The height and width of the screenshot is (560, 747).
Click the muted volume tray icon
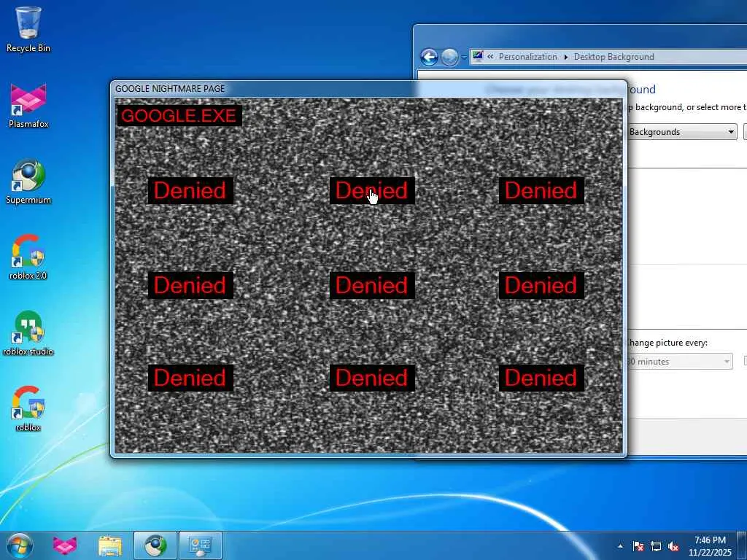[x=673, y=546]
